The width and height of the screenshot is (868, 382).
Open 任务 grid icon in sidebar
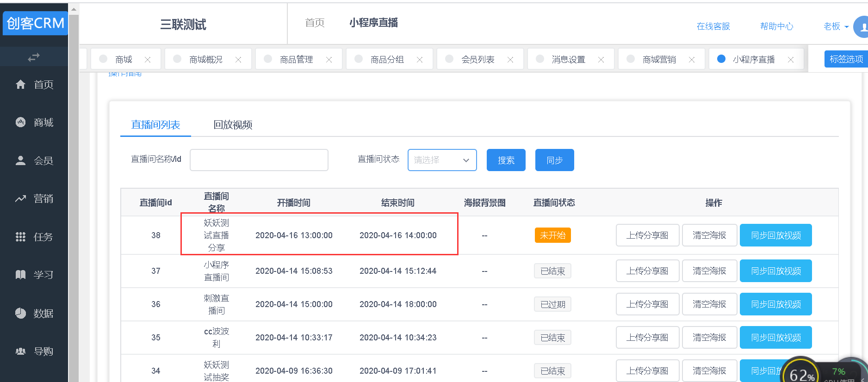(20, 237)
